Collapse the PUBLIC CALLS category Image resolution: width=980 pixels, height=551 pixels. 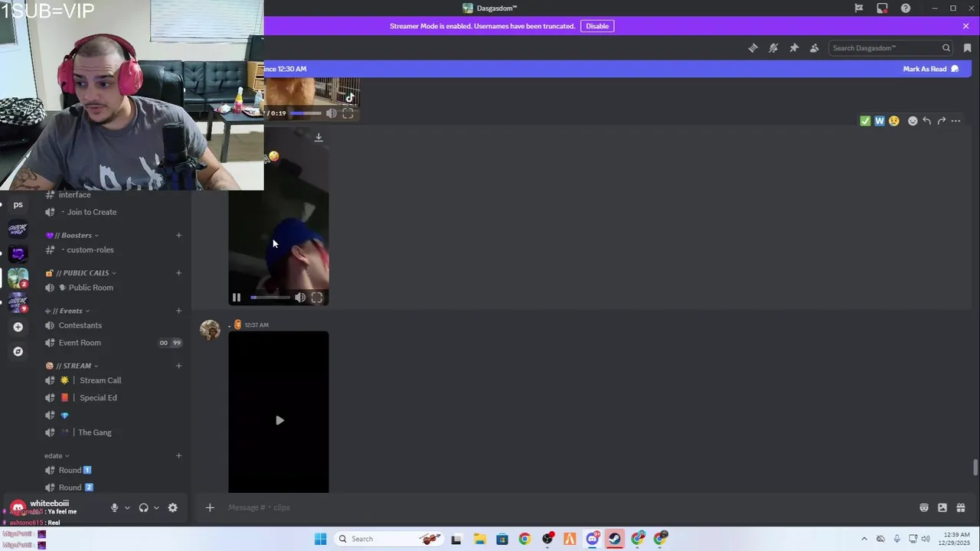[x=80, y=272]
